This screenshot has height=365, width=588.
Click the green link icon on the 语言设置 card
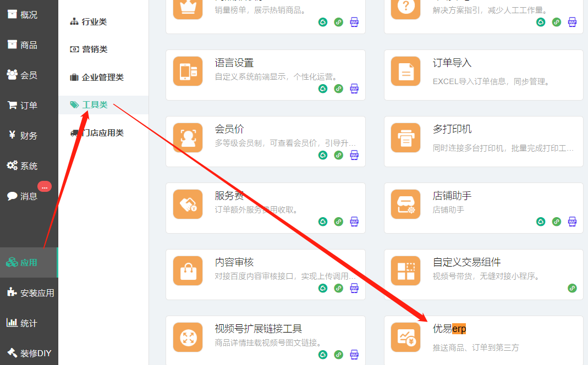click(339, 89)
